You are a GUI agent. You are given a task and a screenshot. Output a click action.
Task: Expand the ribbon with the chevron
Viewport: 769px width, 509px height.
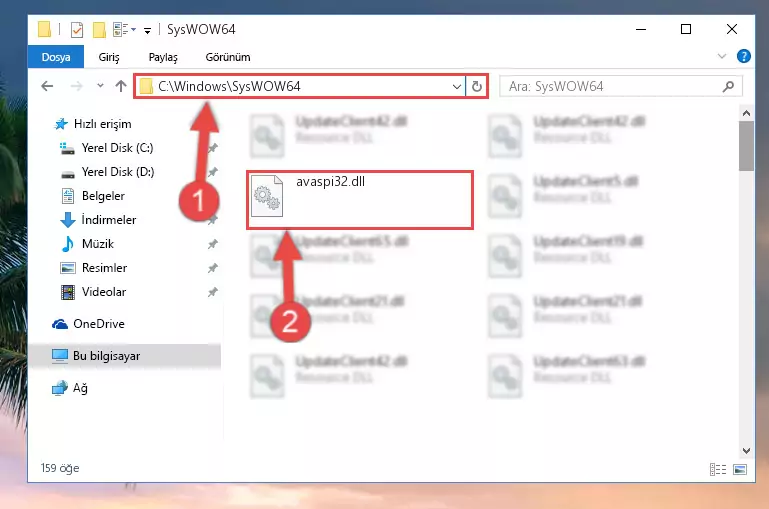coord(721,56)
